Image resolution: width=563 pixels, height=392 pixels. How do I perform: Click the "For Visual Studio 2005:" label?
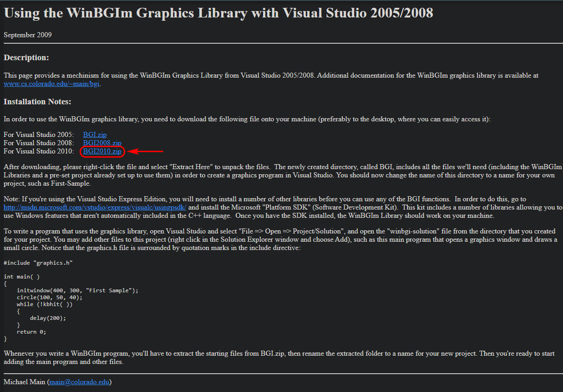coord(39,135)
